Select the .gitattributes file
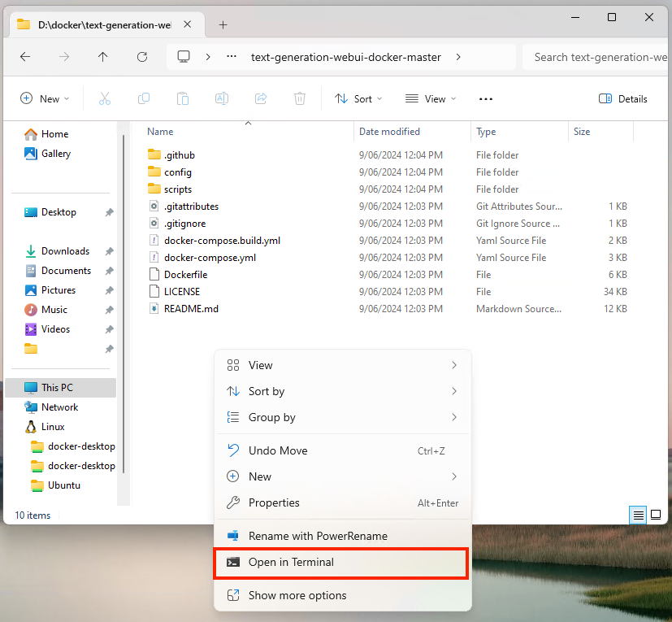672x622 pixels. tap(191, 207)
